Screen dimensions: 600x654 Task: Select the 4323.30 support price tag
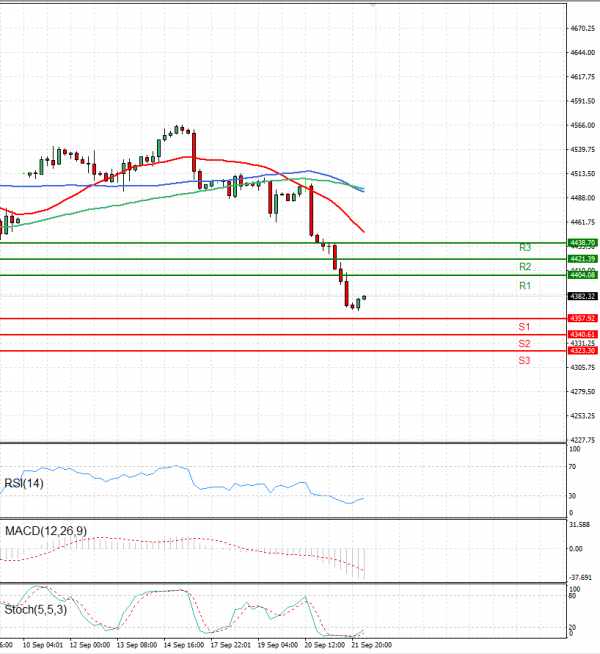coord(582,351)
